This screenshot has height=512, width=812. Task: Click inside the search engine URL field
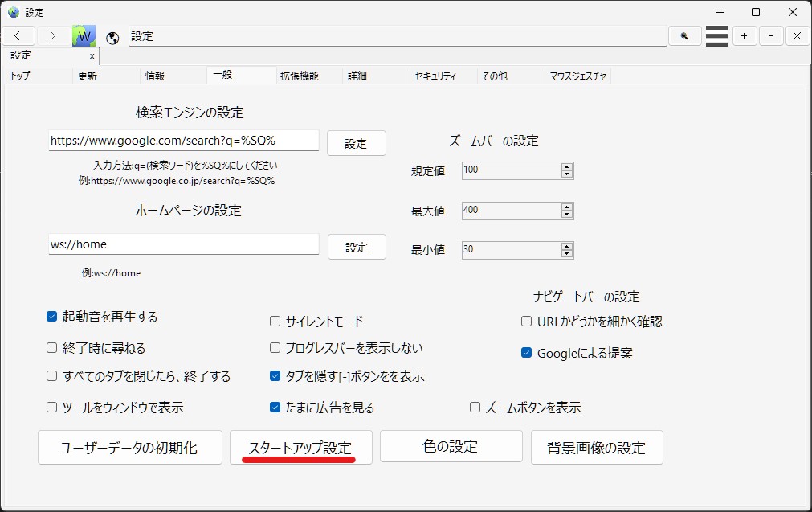tap(183, 140)
